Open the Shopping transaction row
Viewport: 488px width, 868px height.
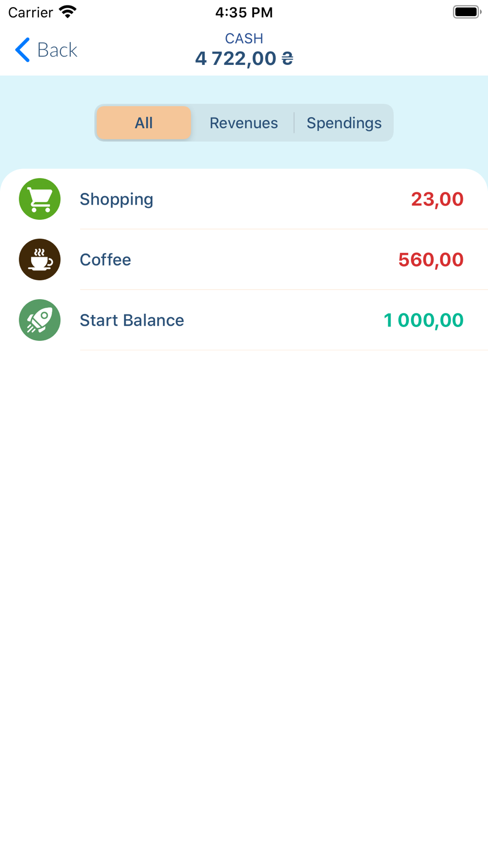244,199
